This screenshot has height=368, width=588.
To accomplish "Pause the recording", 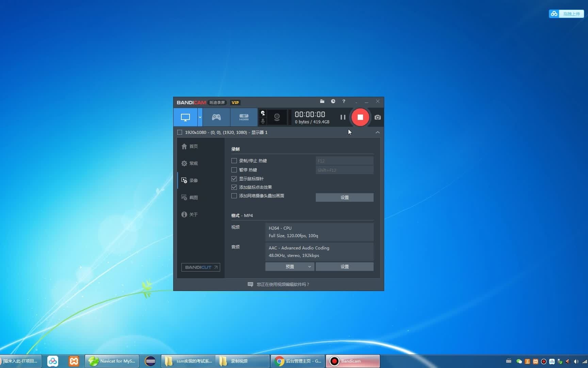I will [343, 117].
